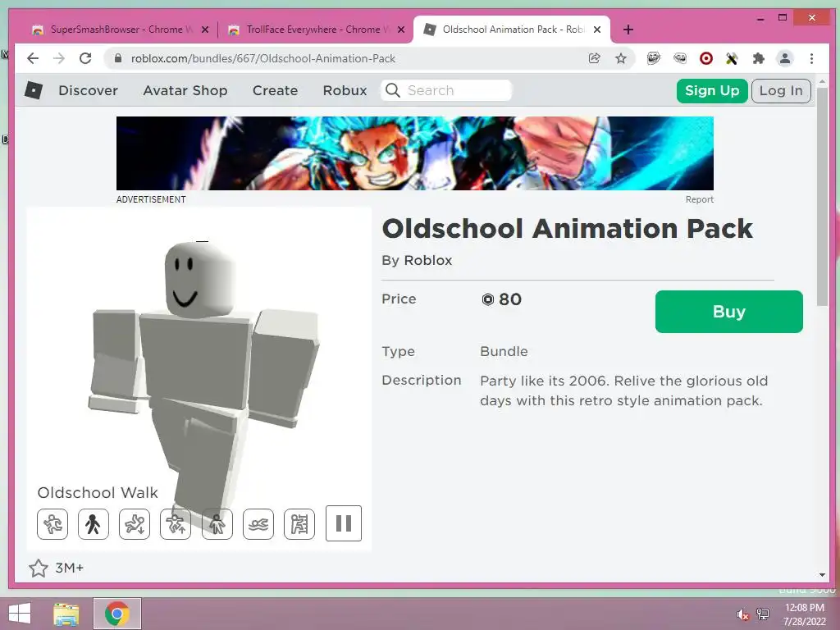Open the Extensions puzzle piece menu

758,58
